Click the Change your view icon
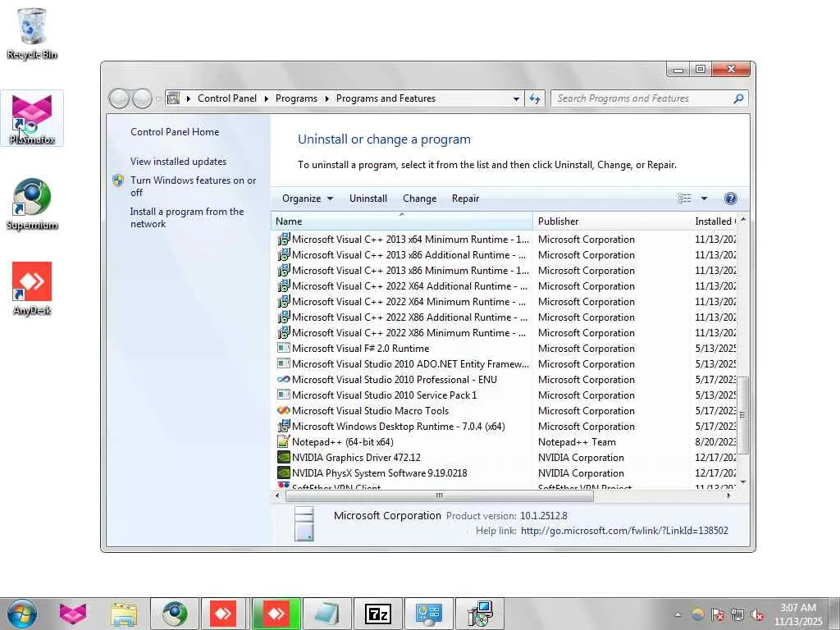The image size is (840, 630). 684,199
